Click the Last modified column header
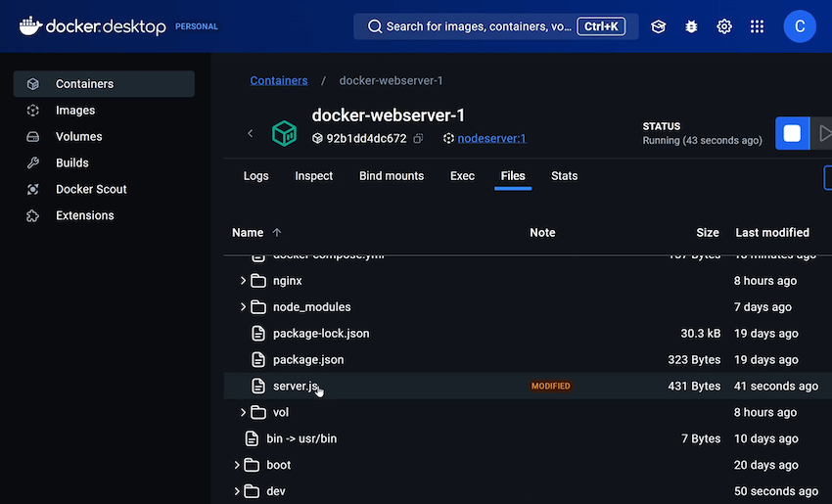 tap(772, 232)
